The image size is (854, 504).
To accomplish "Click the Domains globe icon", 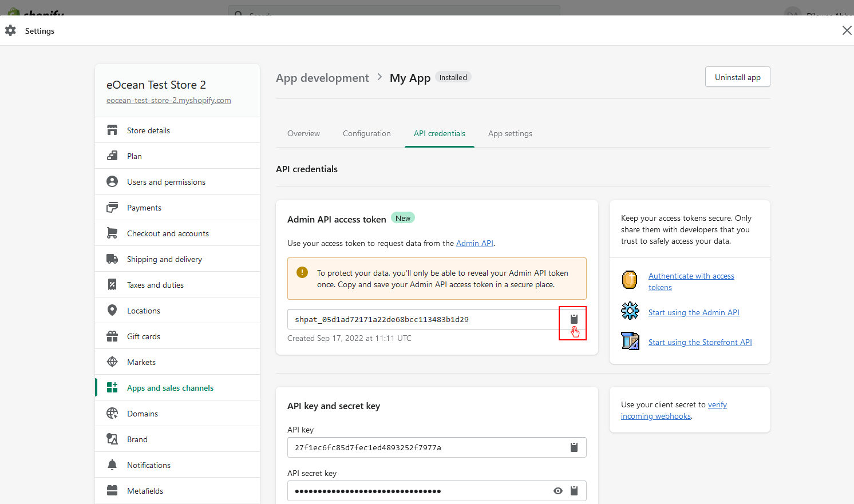I will (x=112, y=414).
